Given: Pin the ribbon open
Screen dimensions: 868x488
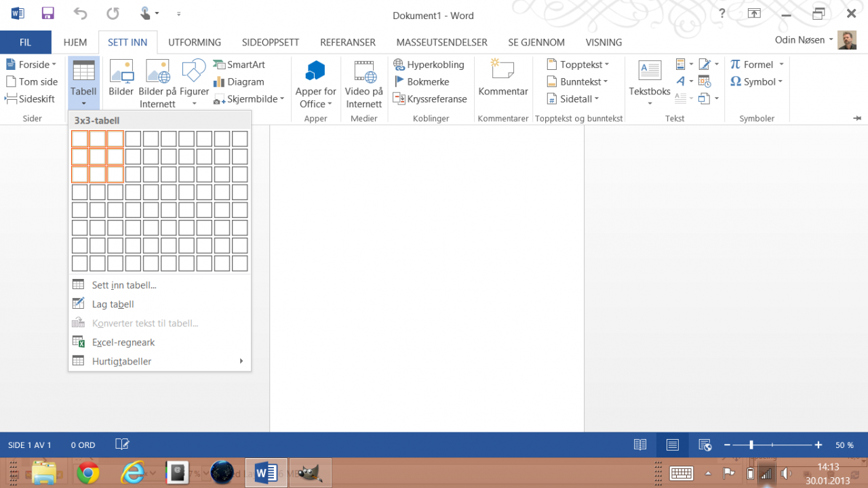Looking at the screenshot, I should click(x=857, y=118).
